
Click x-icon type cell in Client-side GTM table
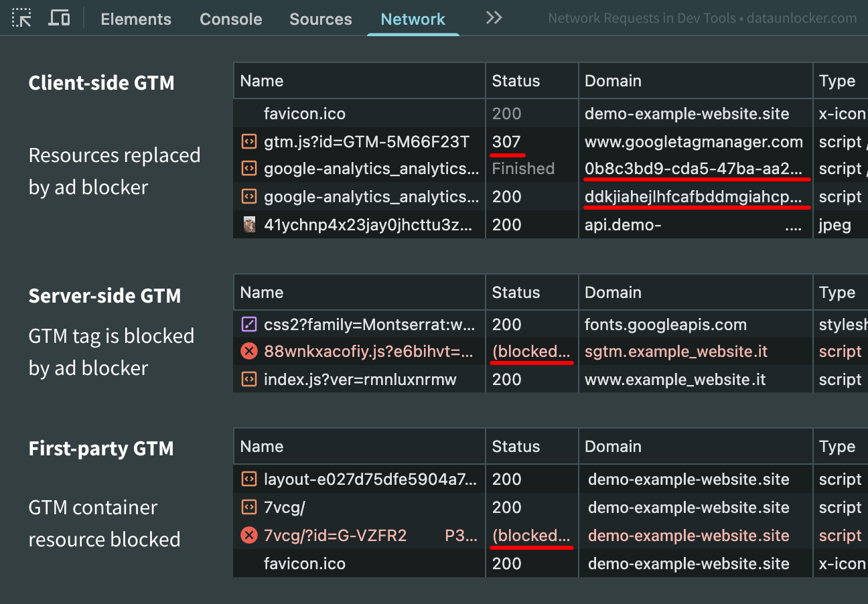click(x=842, y=114)
